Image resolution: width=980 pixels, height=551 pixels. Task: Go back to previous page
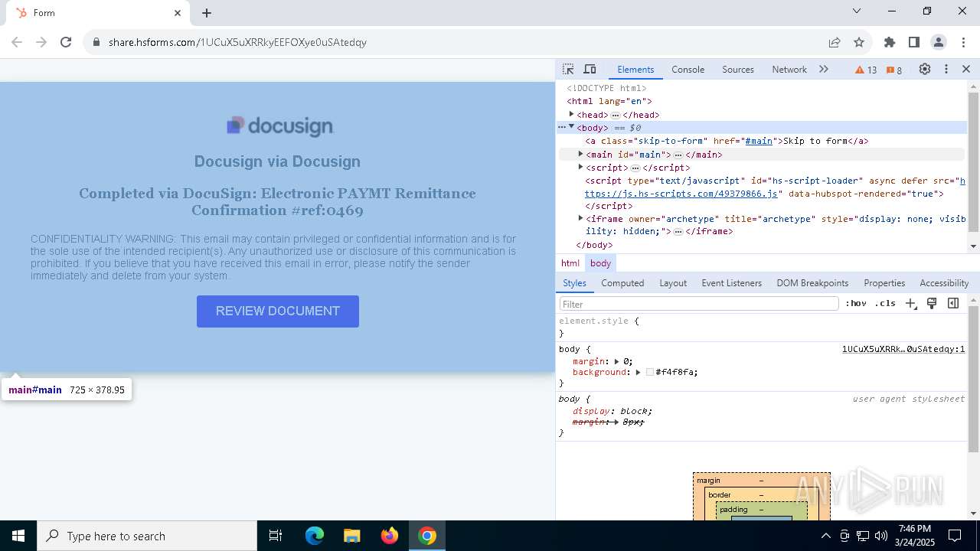[x=17, y=42]
